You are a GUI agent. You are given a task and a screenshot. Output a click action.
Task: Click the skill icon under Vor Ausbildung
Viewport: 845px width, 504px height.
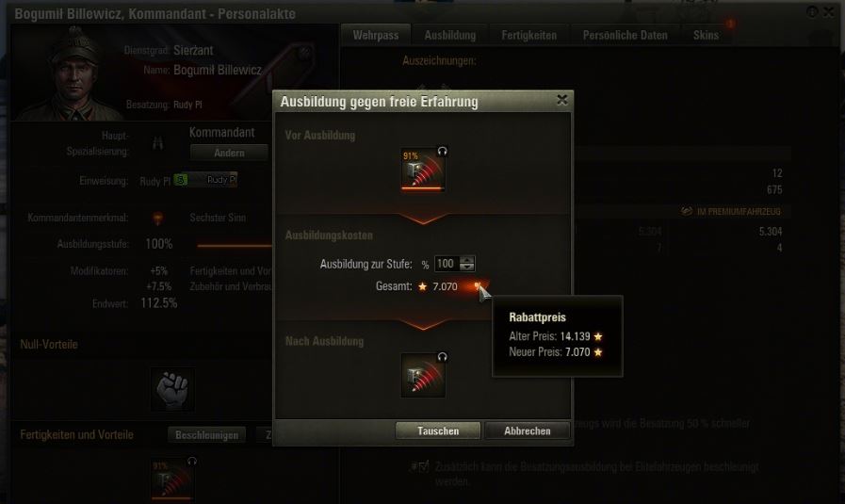click(423, 170)
